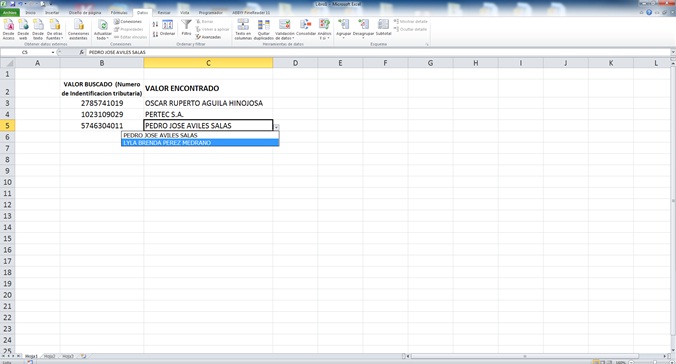Switch to Revisar tab
676x364 pixels.
[x=164, y=13]
